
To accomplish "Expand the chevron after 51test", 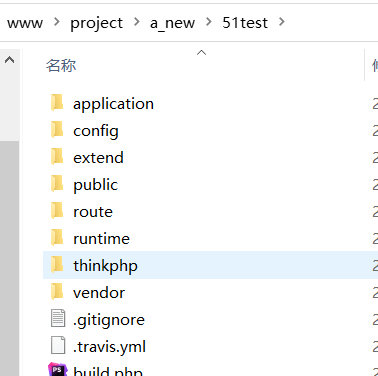I will pyautogui.click(x=282, y=22).
